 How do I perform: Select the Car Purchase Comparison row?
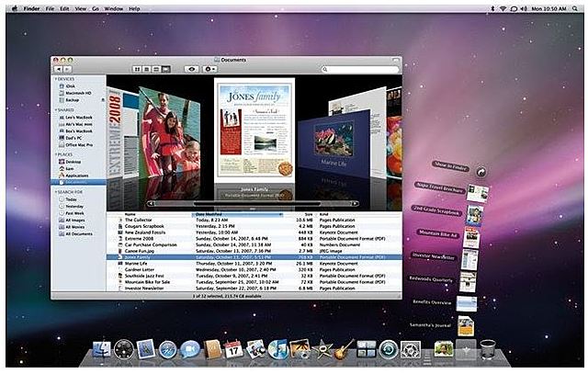coord(254,244)
